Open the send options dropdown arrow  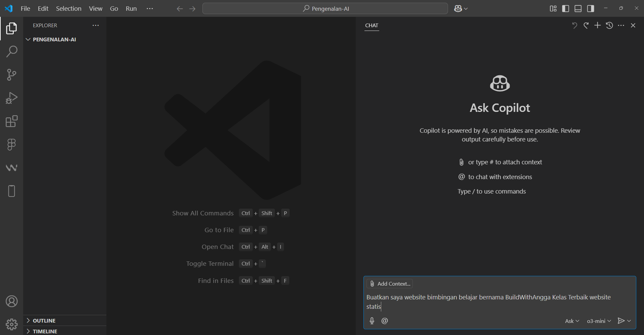tap(629, 321)
